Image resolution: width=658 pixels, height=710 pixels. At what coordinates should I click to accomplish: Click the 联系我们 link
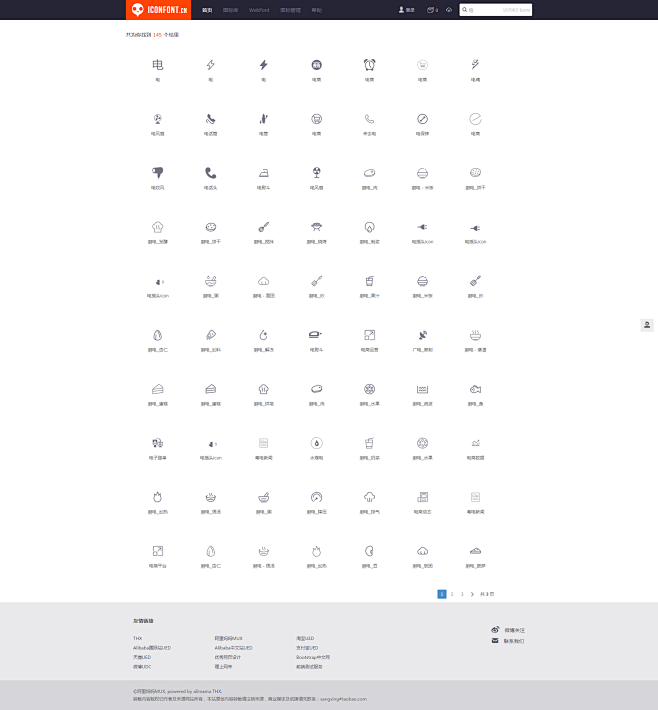514,641
